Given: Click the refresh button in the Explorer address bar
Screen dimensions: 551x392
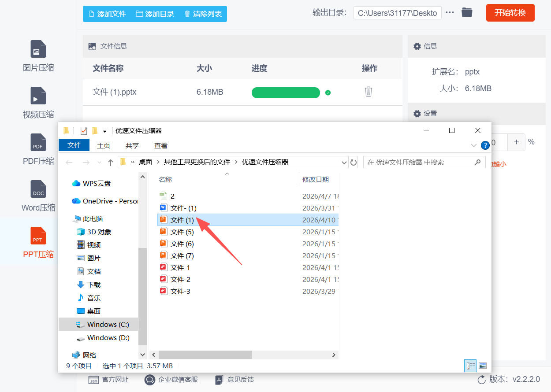Looking at the screenshot, I should click(354, 163).
